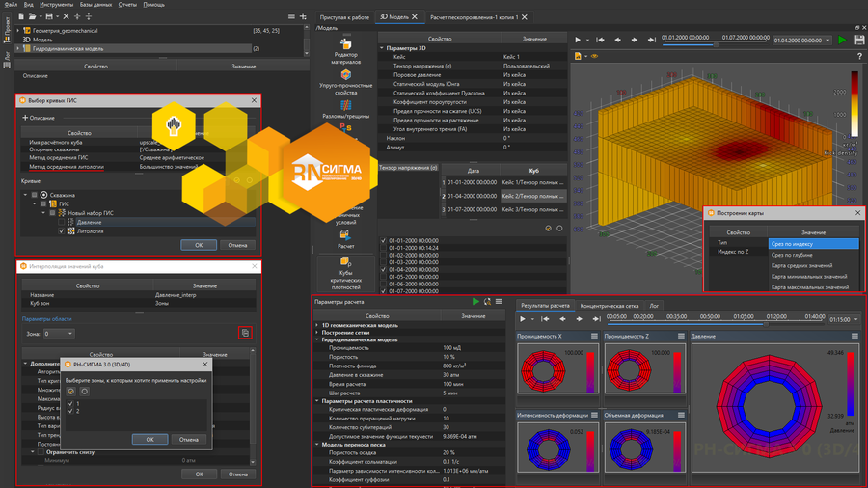Screen dimensions: 868x488
Task: Toggle the Ограничить снизу checkbox
Action: point(41,452)
